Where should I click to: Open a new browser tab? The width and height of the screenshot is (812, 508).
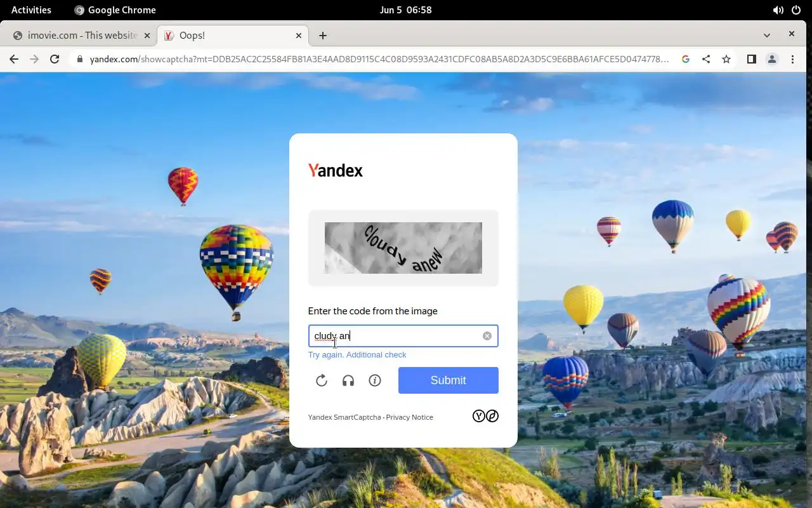tap(323, 36)
